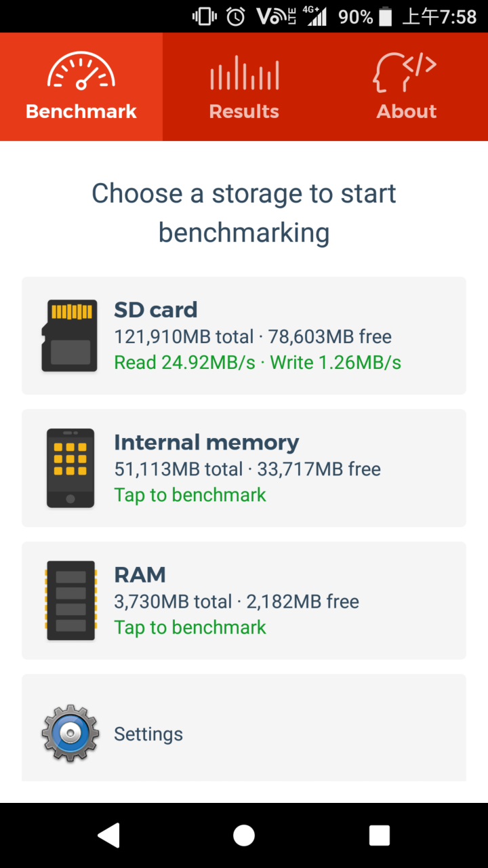This screenshot has width=488, height=868.
Task: Tap the Android back navigation button
Action: [x=108, y=835]
